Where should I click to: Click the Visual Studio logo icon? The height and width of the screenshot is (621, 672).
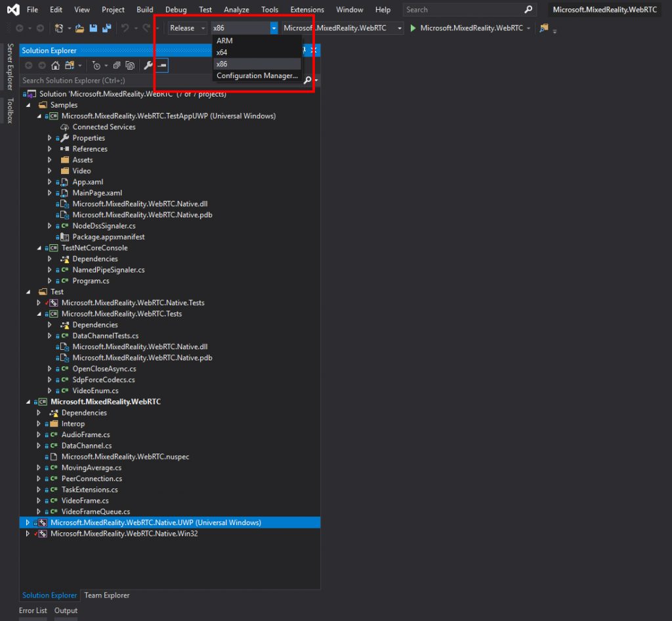tap(13, 9)
